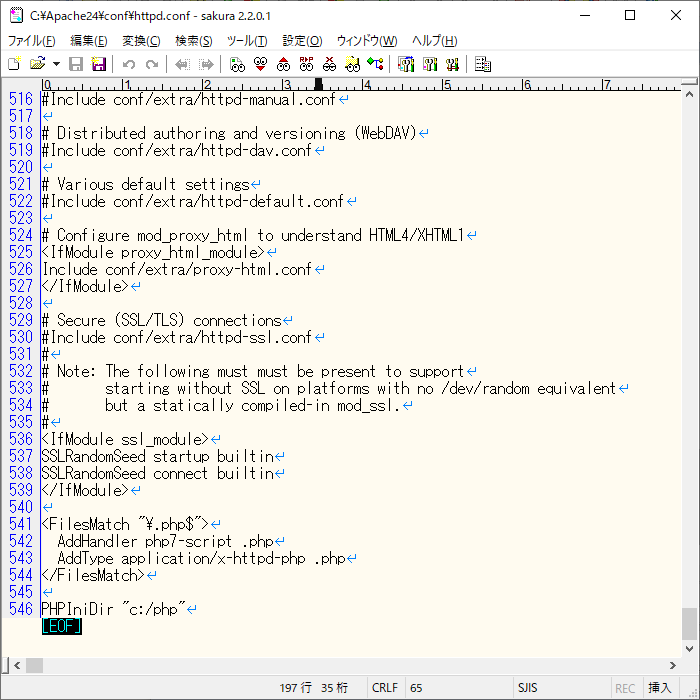Click the Find Previous up-arrow icon
The width and height of the screenshot is (700, 700).
(x=283, y=64)
